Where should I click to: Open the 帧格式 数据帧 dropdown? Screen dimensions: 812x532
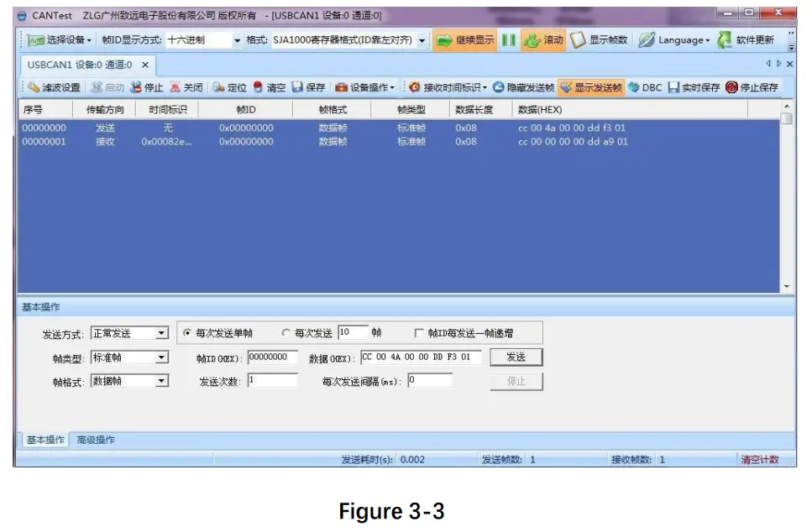[162, 381]
